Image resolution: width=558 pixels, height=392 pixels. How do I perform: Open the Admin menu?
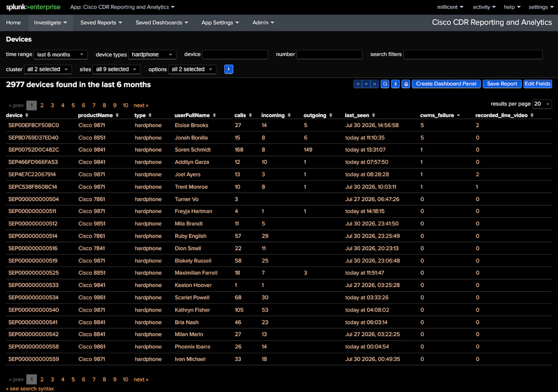click(x=263, y=23)
